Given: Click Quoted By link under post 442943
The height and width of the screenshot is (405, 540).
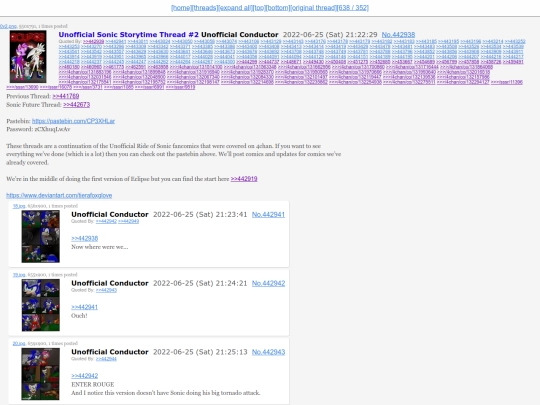Looking at the screenshot, I should tap(106, 359).
